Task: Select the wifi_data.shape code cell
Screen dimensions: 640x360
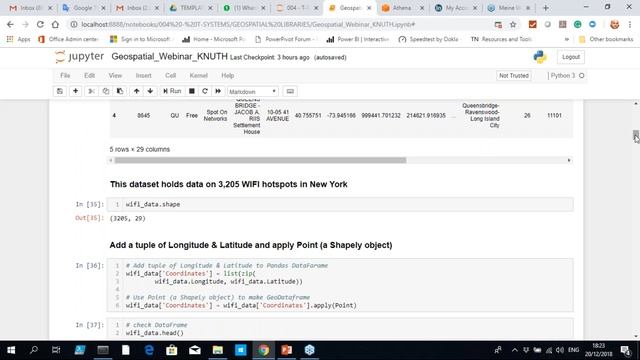Action: [x=340, y=204]
